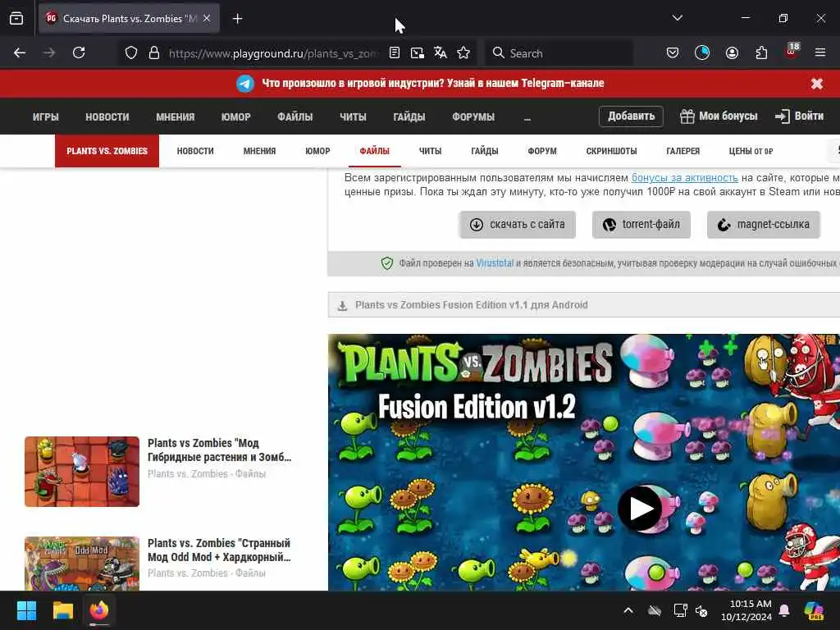Open the blue circular extension icon
The image size is (840, 630).
click(702, 53)
